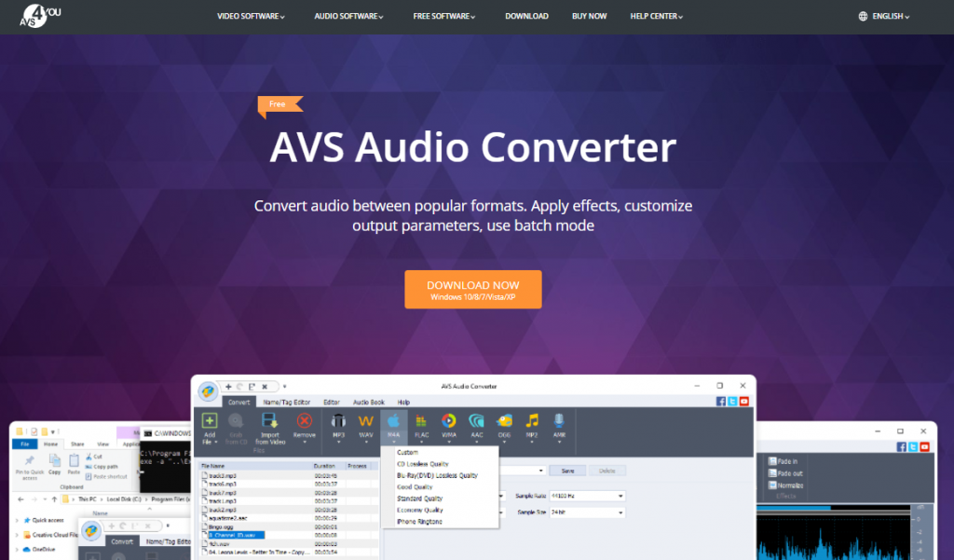Choose Custom from the M4A preset menu
This screenshot has width=954, height=560.
click(x=408, y=452)
